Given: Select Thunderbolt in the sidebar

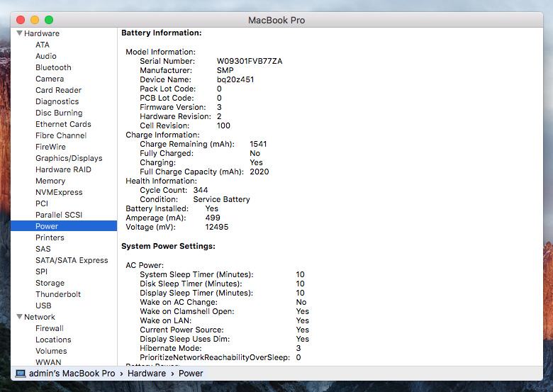Looking at the screenshot, I should click(x=58, y=294).
